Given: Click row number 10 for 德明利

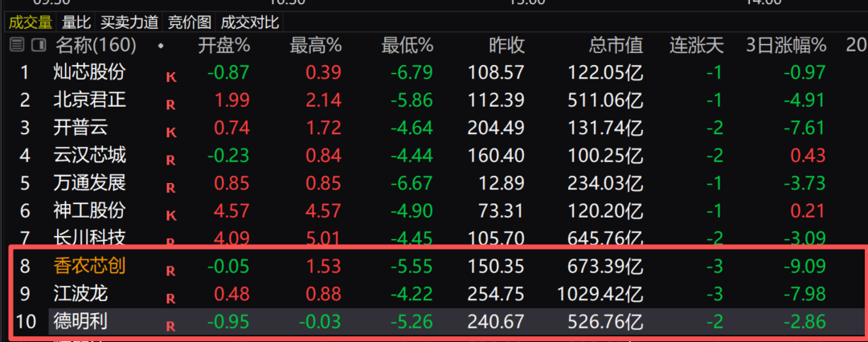Looking at the screenshot, I should pyautogui.click(x=26, y=322).
